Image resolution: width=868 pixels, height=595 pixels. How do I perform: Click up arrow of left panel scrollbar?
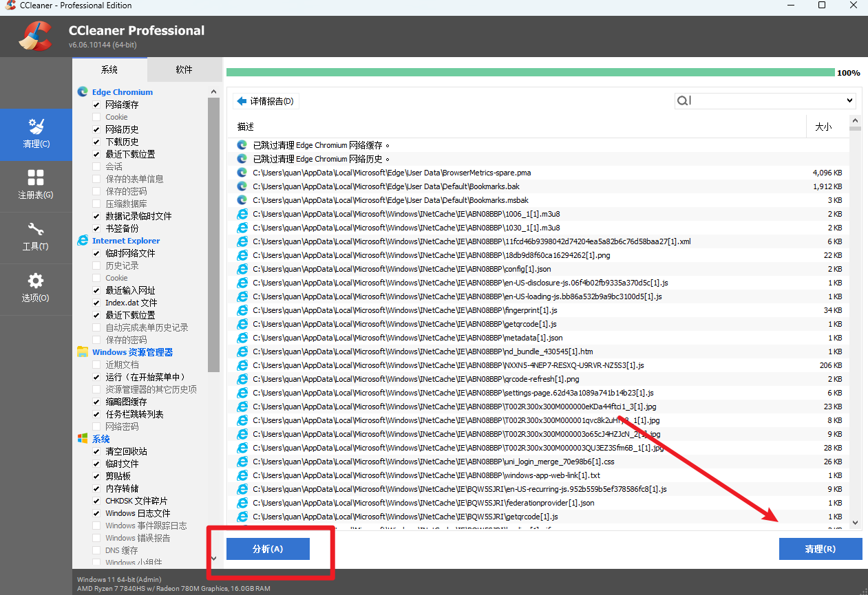pyautogui.click(x=213, y=91)
